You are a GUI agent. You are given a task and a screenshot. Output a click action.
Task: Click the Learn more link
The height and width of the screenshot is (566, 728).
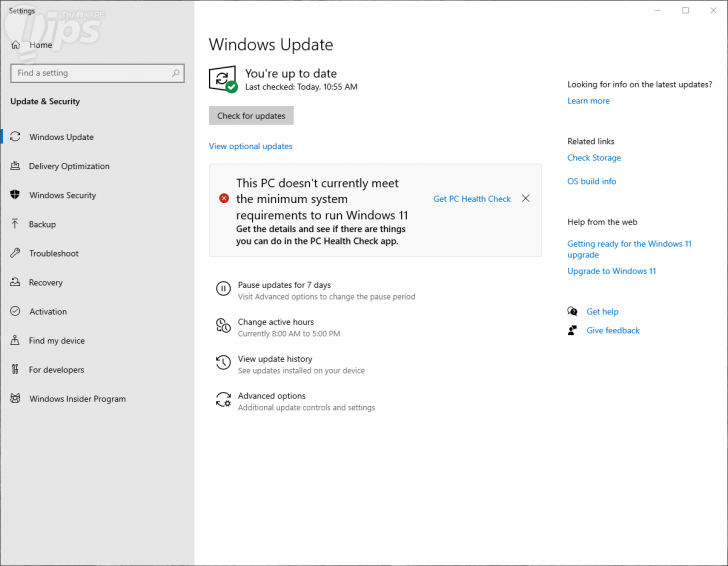tap(588, 101)
